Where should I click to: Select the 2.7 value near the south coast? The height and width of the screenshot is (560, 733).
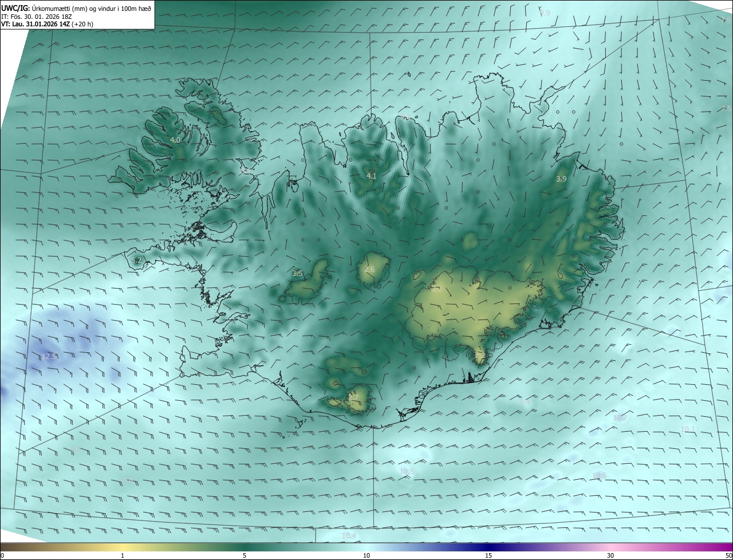pyautogui.click(x=353, y=397)
